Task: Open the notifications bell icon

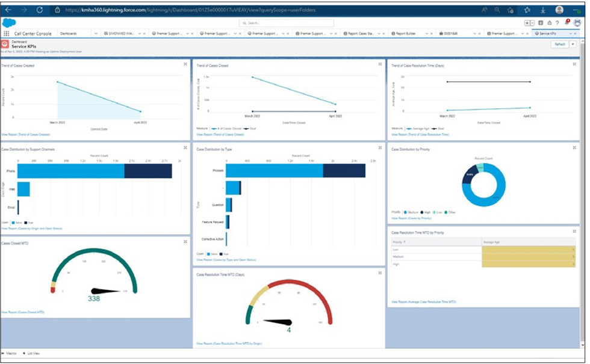Action: [x=567, y=23]
